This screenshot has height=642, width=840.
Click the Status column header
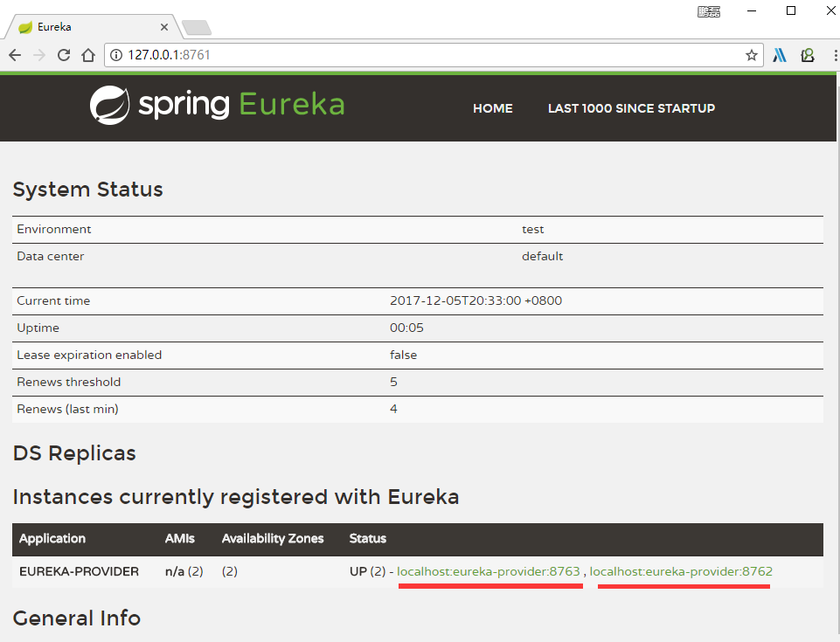point(367,539)
